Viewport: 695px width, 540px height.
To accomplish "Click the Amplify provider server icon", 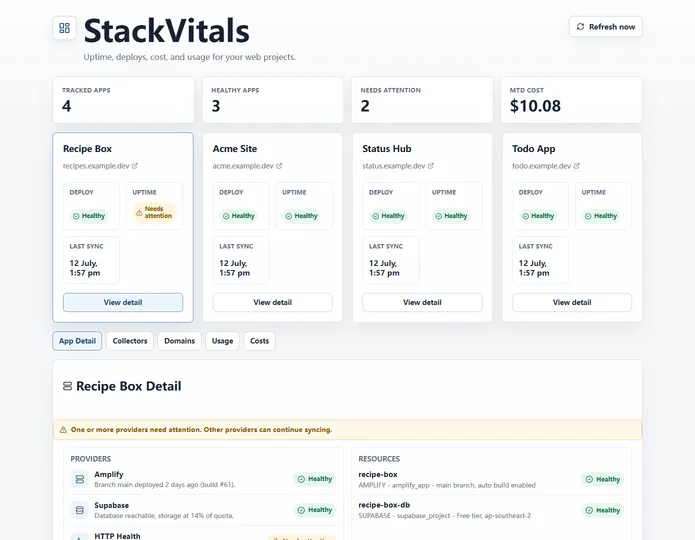I will coord(80,479).
